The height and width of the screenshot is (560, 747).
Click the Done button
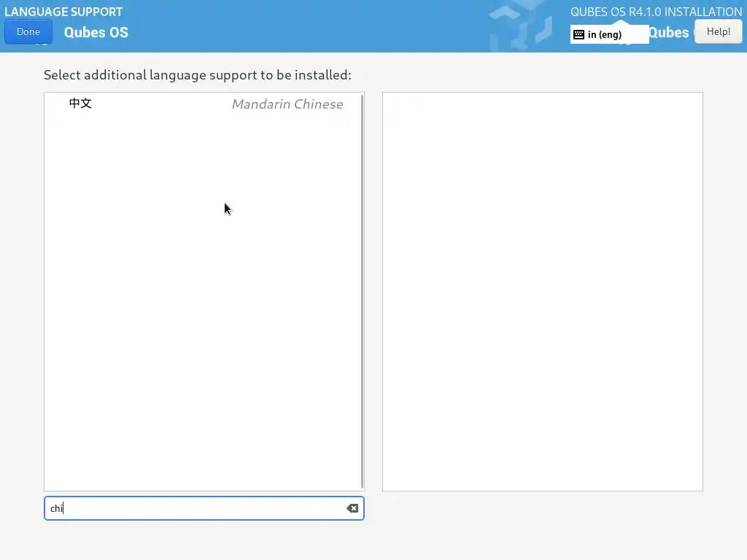28,31
